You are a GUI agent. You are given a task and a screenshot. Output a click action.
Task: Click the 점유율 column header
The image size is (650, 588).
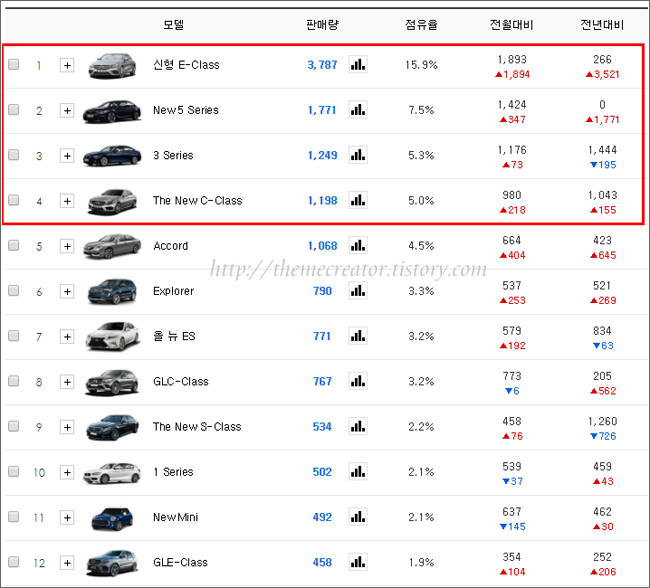coord(421,24)
